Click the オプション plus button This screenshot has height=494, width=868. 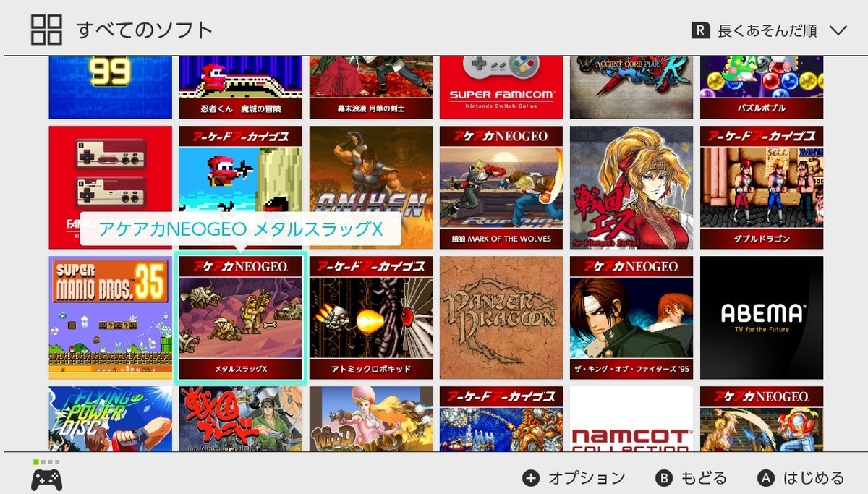574,478
